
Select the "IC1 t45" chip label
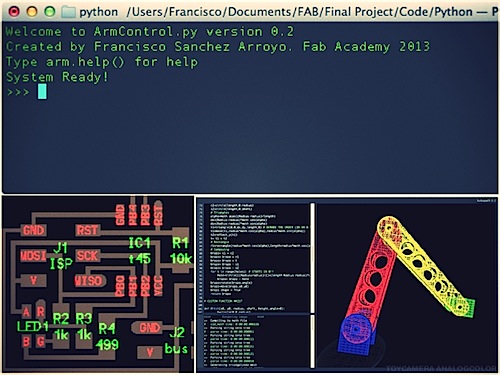click(140, 251)
